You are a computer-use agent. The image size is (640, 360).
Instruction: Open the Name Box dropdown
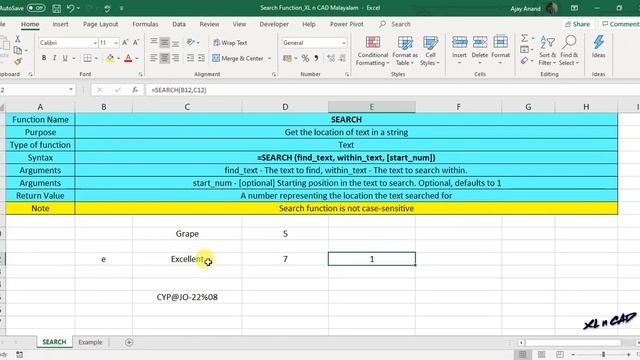(x=71, y=89)
